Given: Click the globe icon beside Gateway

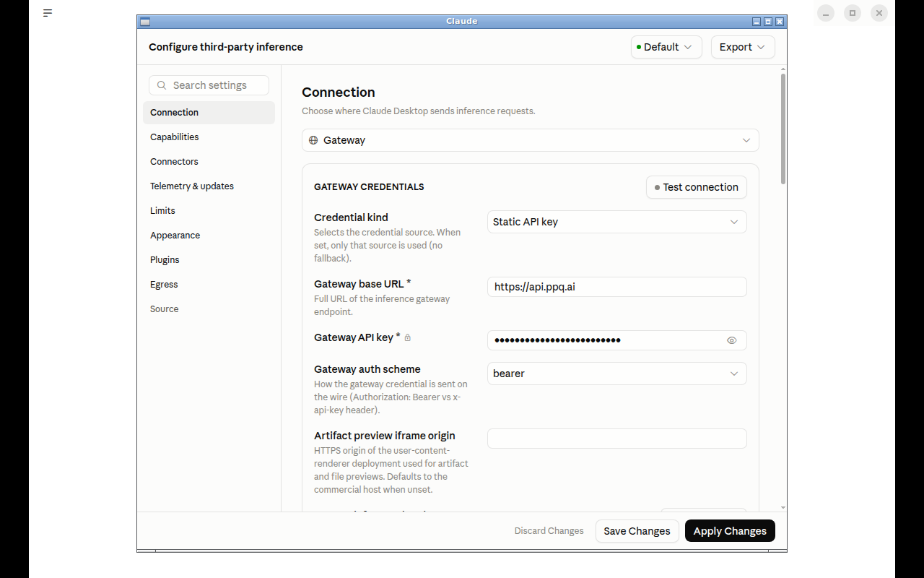Looking at the screenshot, I should [x=313, y=140].
